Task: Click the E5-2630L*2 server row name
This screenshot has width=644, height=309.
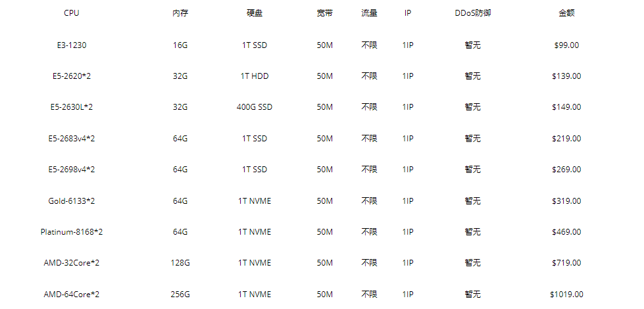Action: pyautogui.click(x=72, y=107)
